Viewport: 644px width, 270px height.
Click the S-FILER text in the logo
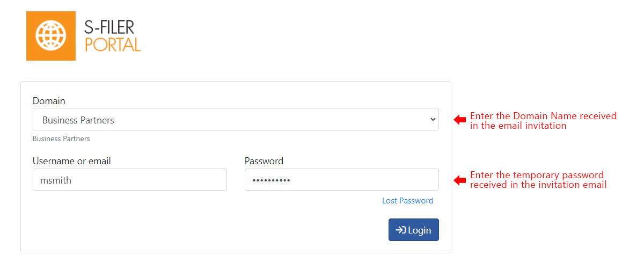coord(109,27)
